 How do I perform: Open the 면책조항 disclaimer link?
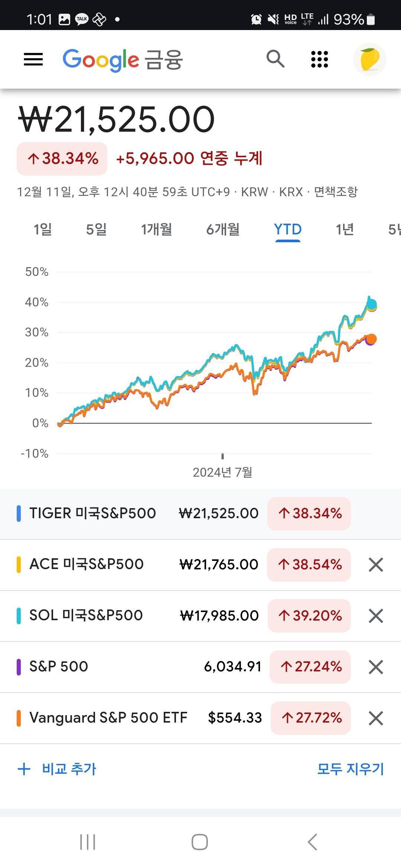[336, 192]
